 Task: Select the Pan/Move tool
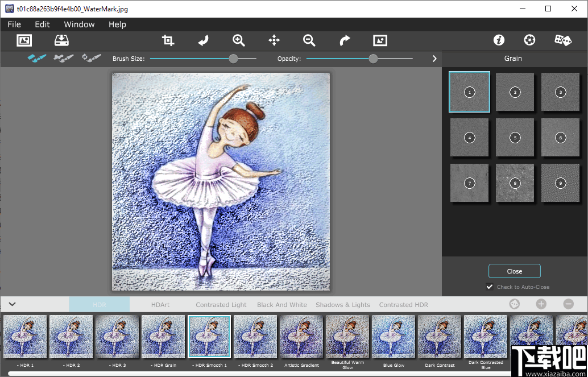[x=274, y=40]
